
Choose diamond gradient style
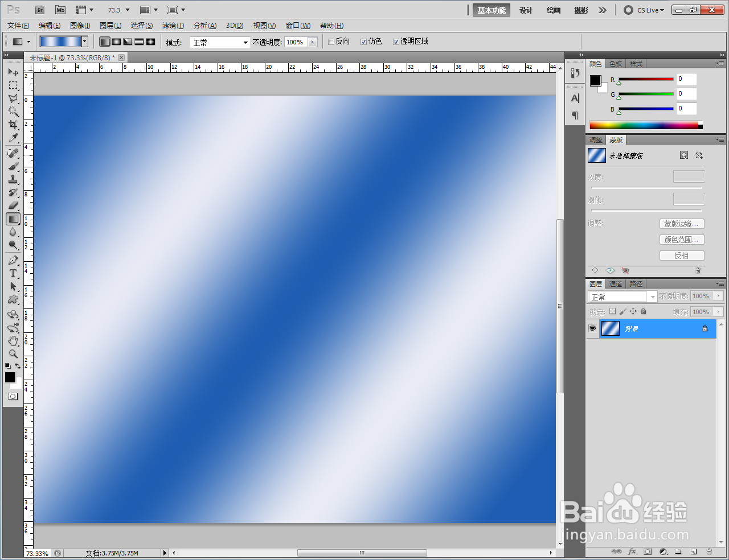pyautogui.click(x=150, y=42)
